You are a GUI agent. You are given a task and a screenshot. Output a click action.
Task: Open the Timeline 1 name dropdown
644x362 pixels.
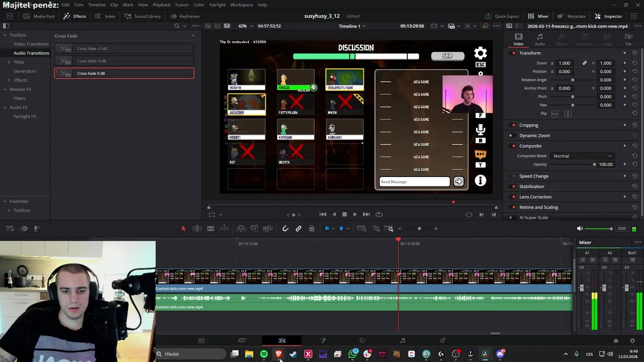[x=352, y=26]
